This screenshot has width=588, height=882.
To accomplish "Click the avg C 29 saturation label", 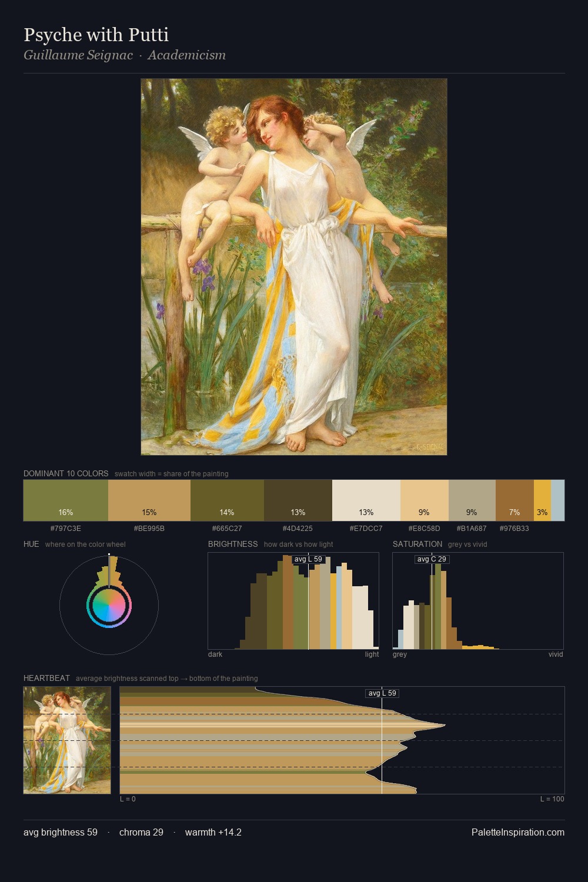I will coord(432,559).
